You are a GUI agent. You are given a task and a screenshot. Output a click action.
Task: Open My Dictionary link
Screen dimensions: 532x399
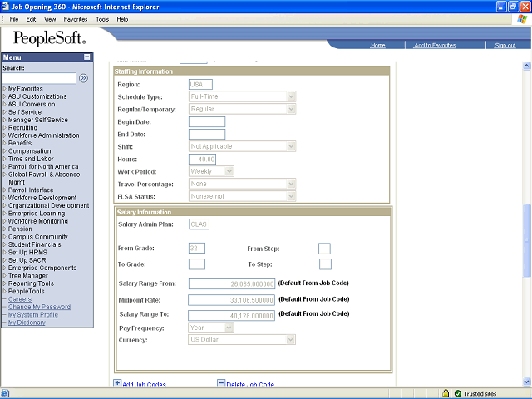pyautogui.click(x=27, y=323)
